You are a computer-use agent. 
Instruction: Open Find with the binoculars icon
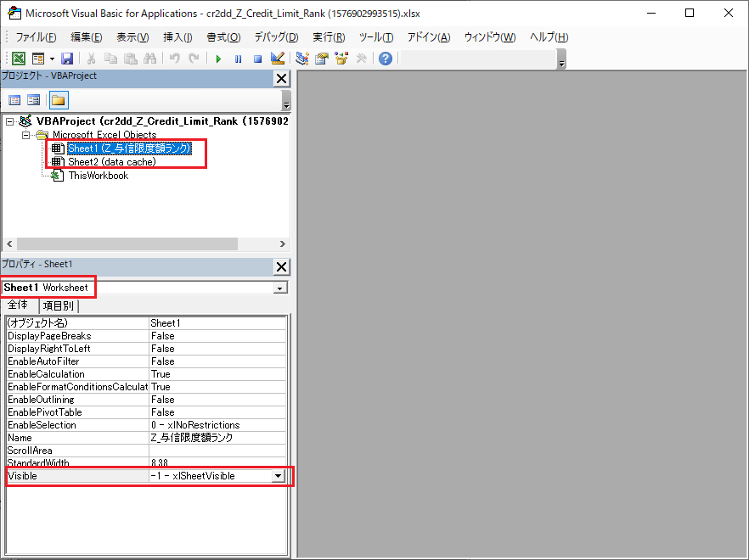click(x=150, y=59)
